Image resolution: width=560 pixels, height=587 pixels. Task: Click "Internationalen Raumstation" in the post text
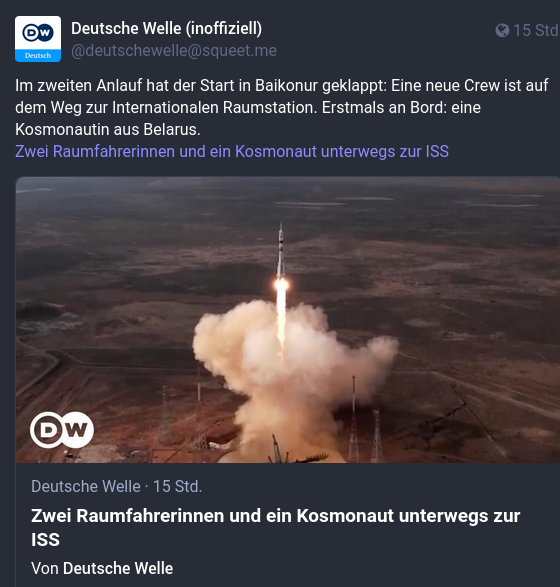point(214,108)
